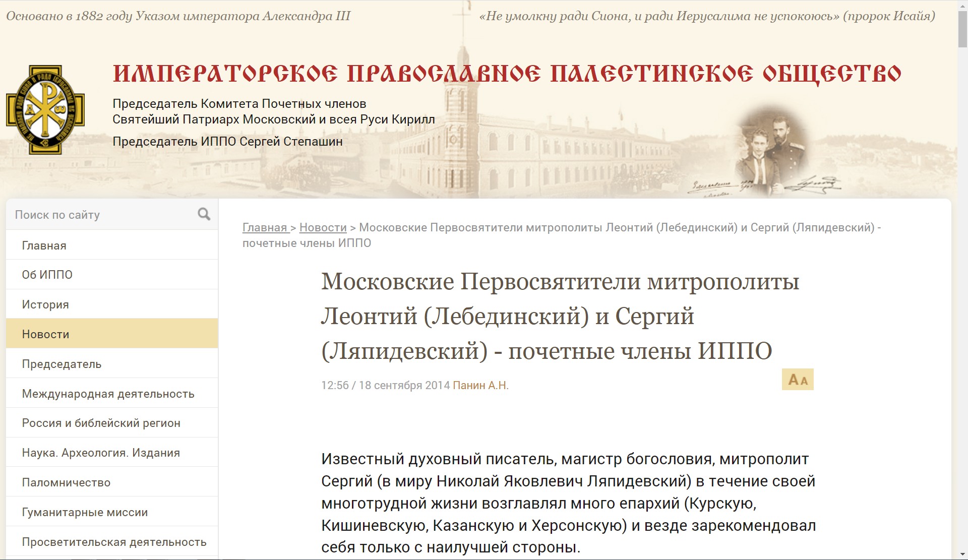Click text Святейший Патриарх Московский и всея Руси Кирилл
968x560 pixels.
coord(274,119)
